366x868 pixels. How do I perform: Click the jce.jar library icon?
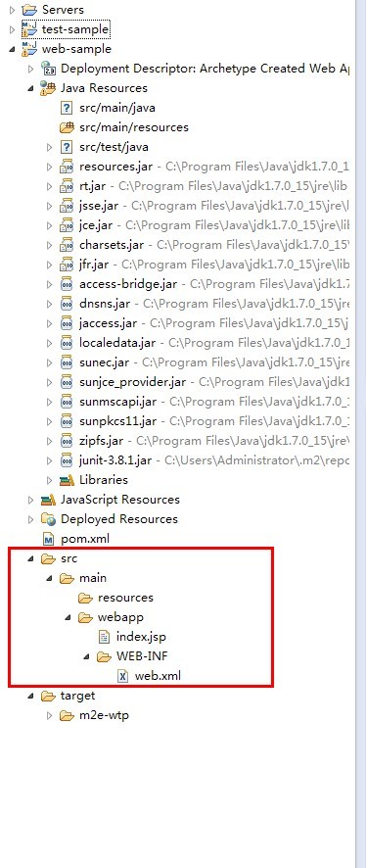67,225
